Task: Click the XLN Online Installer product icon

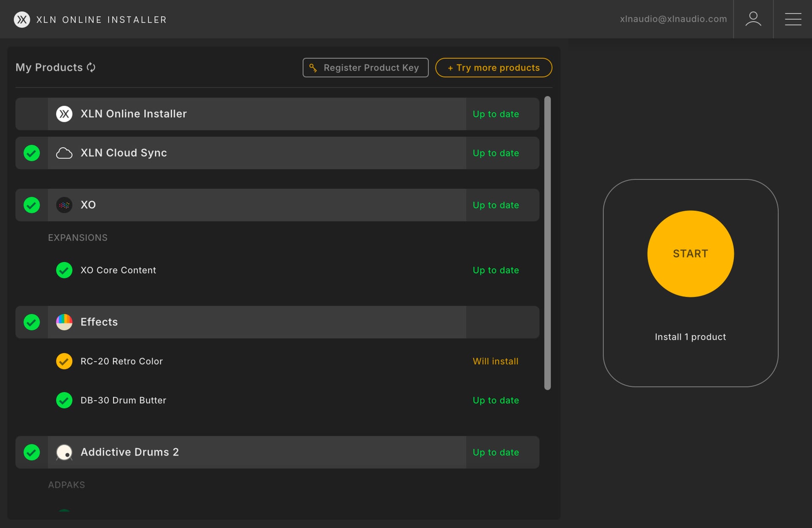Action: click(64, 114)
